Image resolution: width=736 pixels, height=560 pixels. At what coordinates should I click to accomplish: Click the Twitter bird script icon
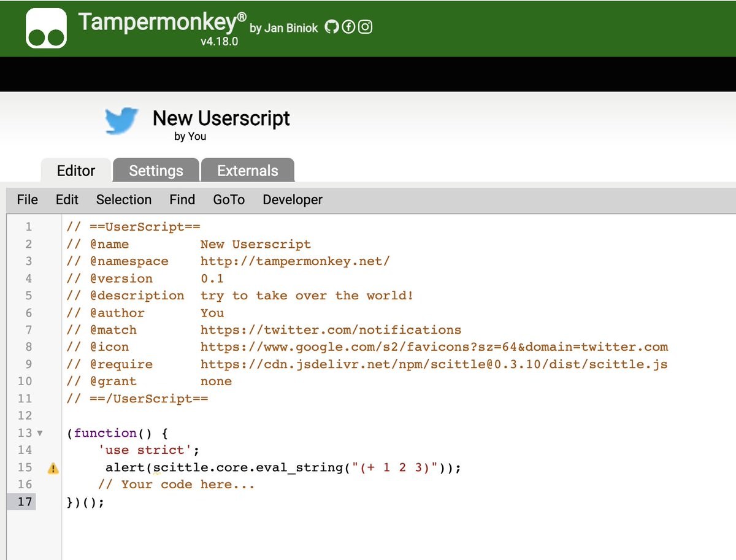coord(121,121)
